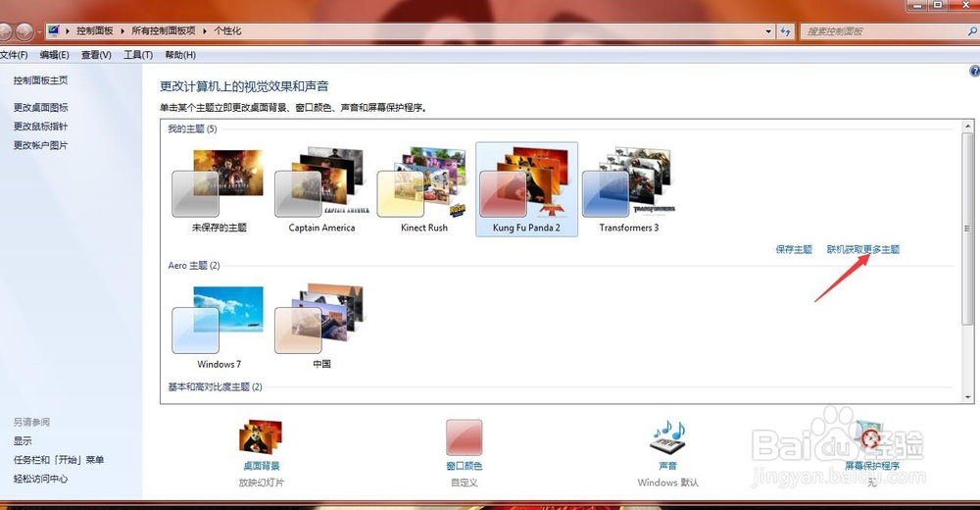
Task: Open the 帮助(H) menu
Action: tap(180, 55)
